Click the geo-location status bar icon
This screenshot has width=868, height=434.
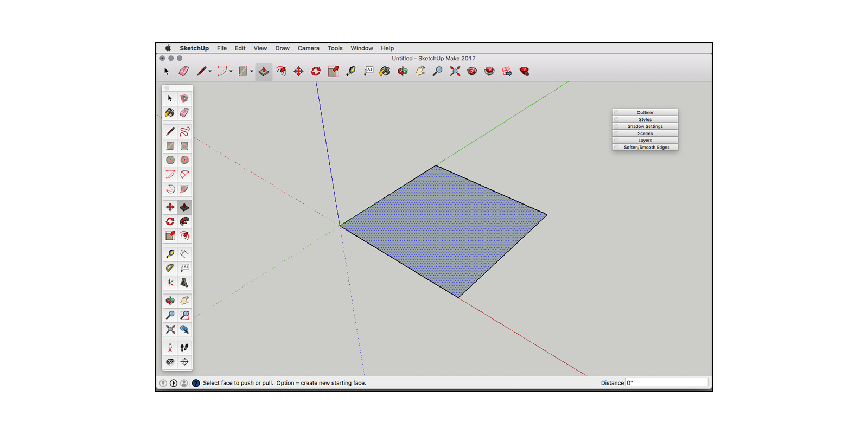click(163, 383)
